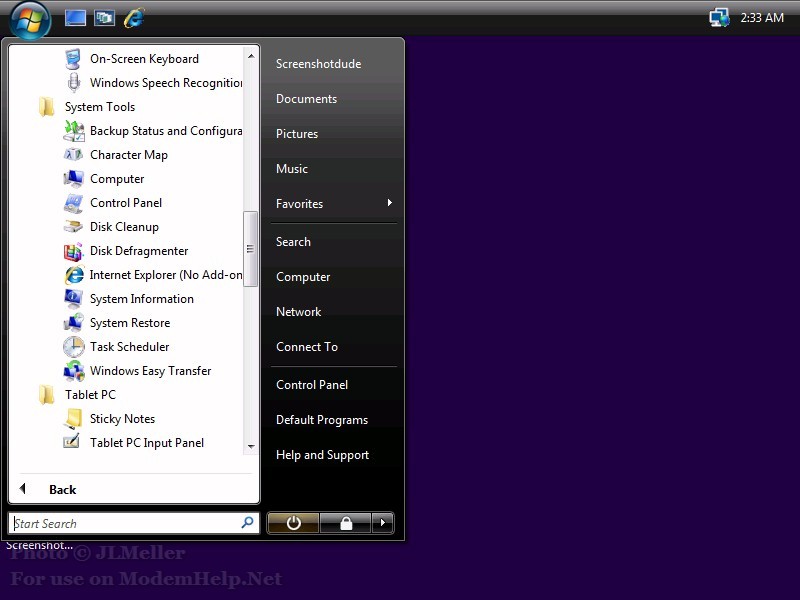Click the Tablet PC folder icon

[47, 395]
